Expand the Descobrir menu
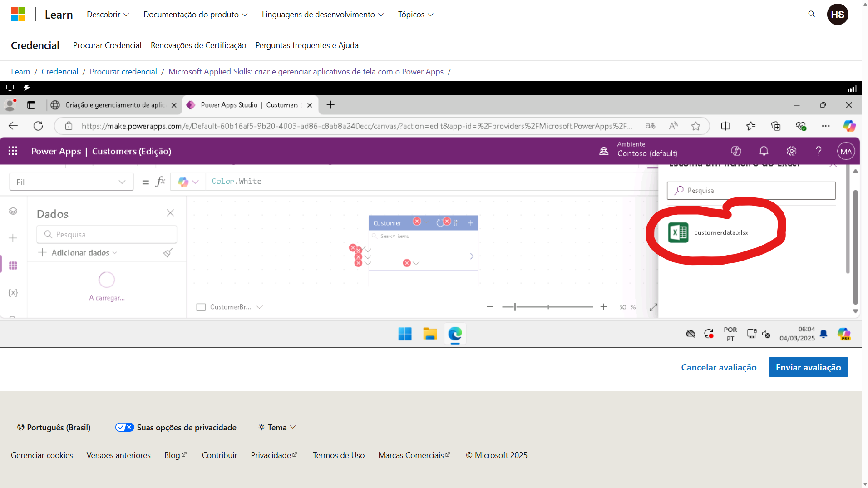Screen dimensions: 868x488 coord(108,15)
